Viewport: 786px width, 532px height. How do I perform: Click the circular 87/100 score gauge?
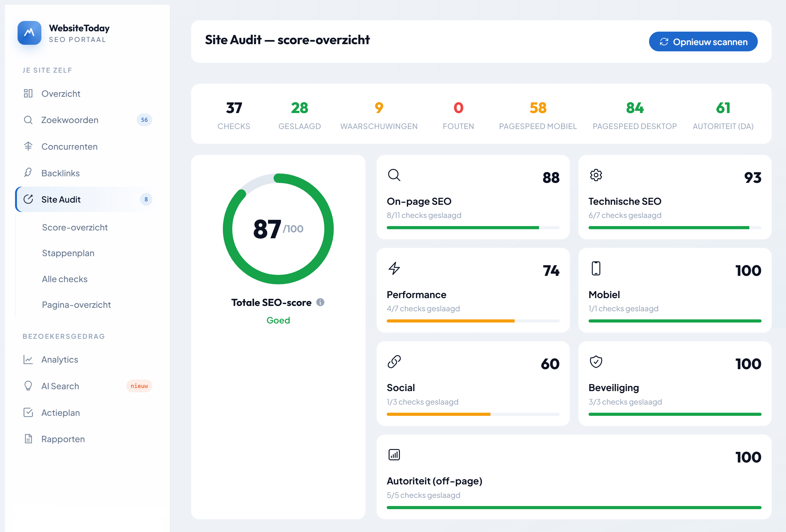[278, 229]
